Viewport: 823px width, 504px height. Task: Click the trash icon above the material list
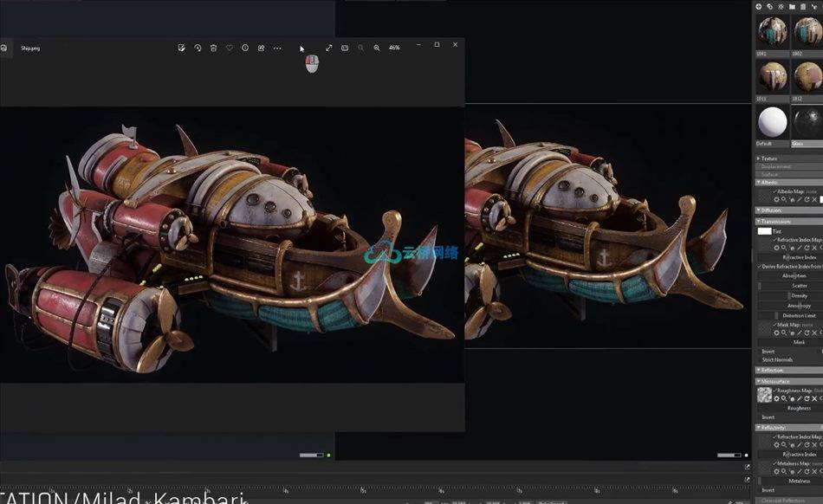tap(803, 7)
